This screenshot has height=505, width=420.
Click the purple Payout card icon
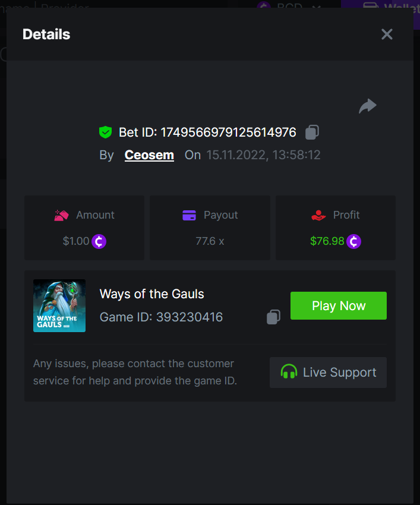(190, 215)
